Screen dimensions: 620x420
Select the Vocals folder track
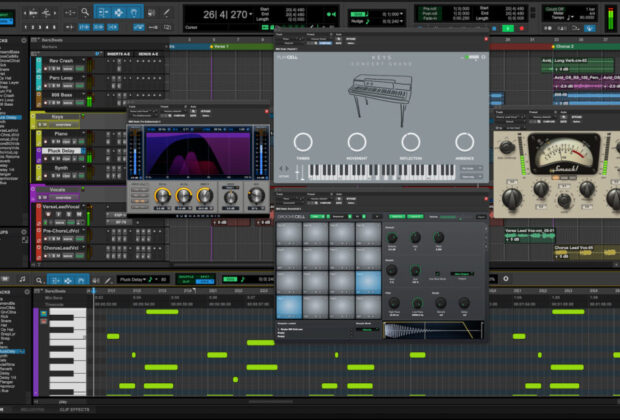pos(57,189)
